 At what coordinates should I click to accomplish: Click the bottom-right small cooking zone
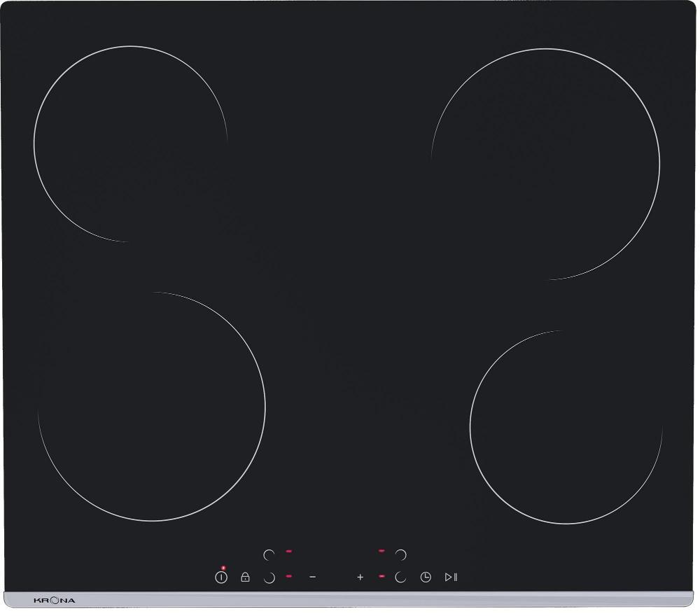566,427
